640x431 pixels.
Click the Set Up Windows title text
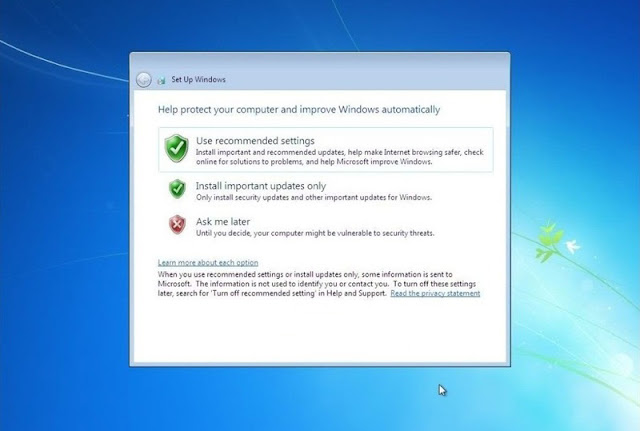pos(198,80)
